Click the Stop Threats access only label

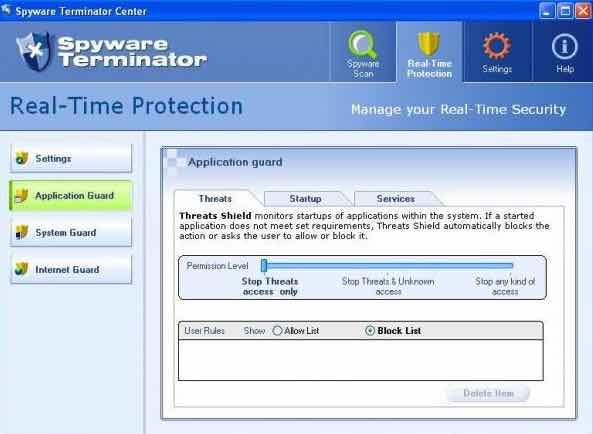click(270, 287)
